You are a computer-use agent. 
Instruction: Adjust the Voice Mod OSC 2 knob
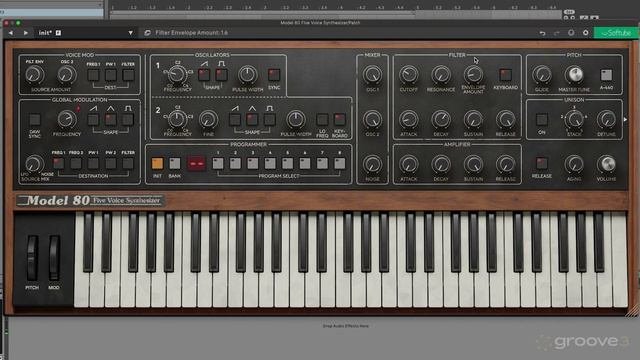(x=67, y=75)
